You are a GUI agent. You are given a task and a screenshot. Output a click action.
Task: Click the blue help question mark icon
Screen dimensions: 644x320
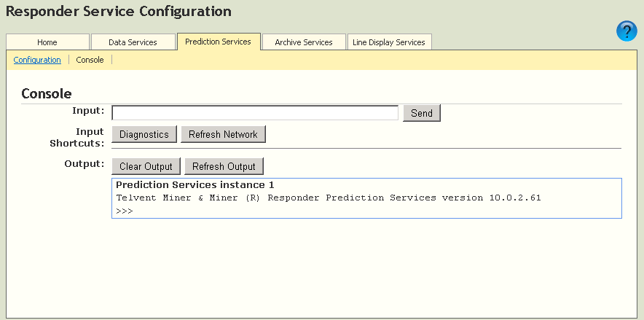(x=627, y=31)
